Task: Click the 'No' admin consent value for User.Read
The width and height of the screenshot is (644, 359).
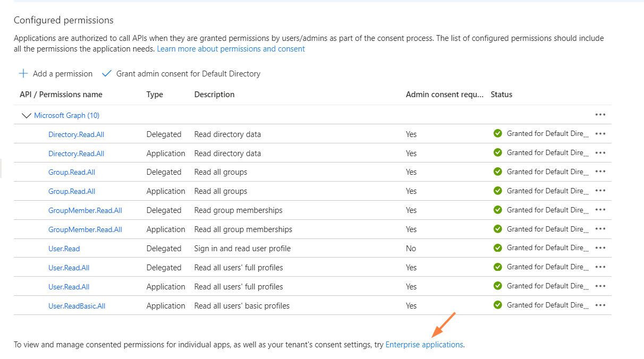Action: [411, 249]
